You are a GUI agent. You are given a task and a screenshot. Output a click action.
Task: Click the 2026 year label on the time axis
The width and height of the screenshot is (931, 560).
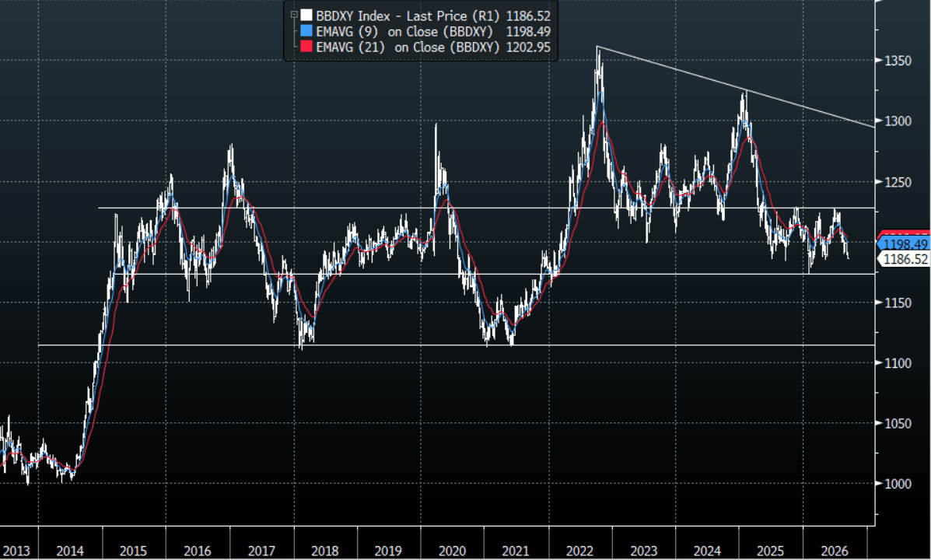pos(835,551)
